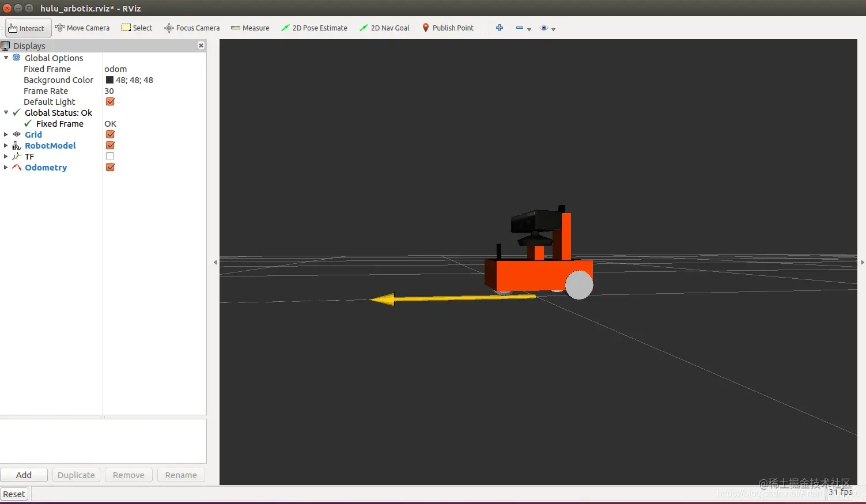Click the Fixed Frame status checkmark icon
The width and height of the screenshot is (866, 504).
point(28,123)
